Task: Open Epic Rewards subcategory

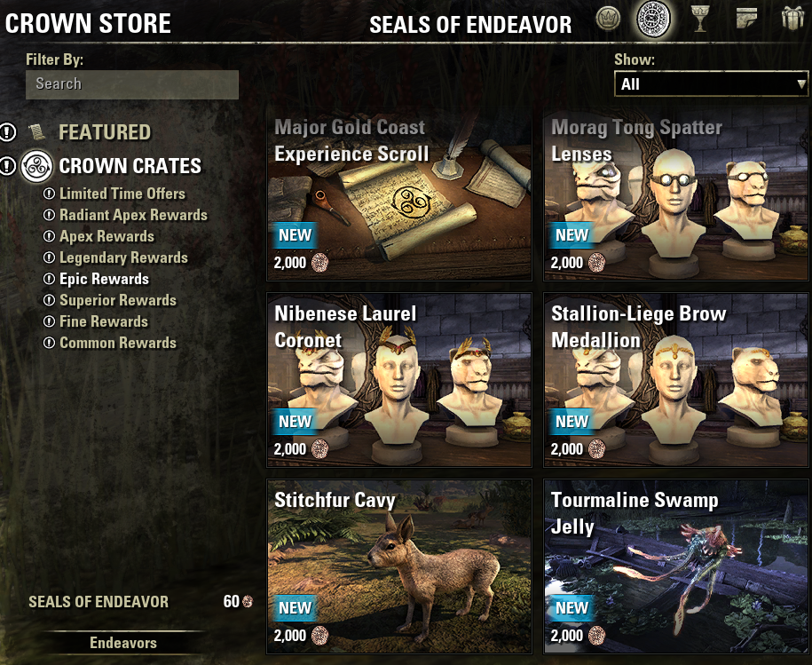Action: tap(104, 279)
